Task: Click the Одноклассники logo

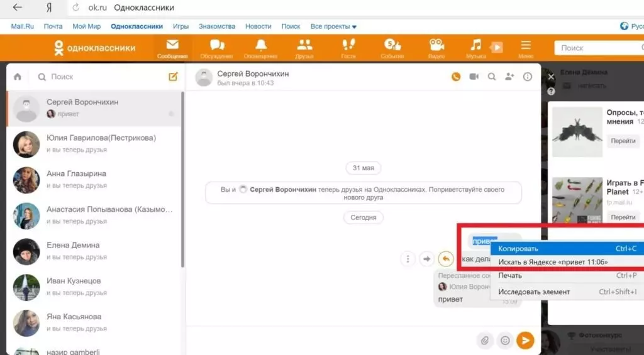Action: point(94,48)
